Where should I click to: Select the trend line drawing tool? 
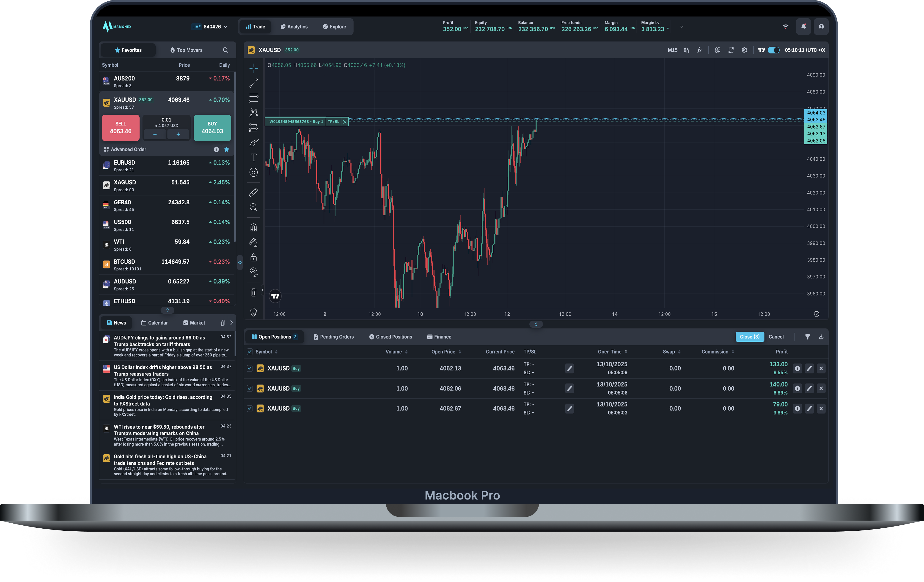(x=254, y=83)
